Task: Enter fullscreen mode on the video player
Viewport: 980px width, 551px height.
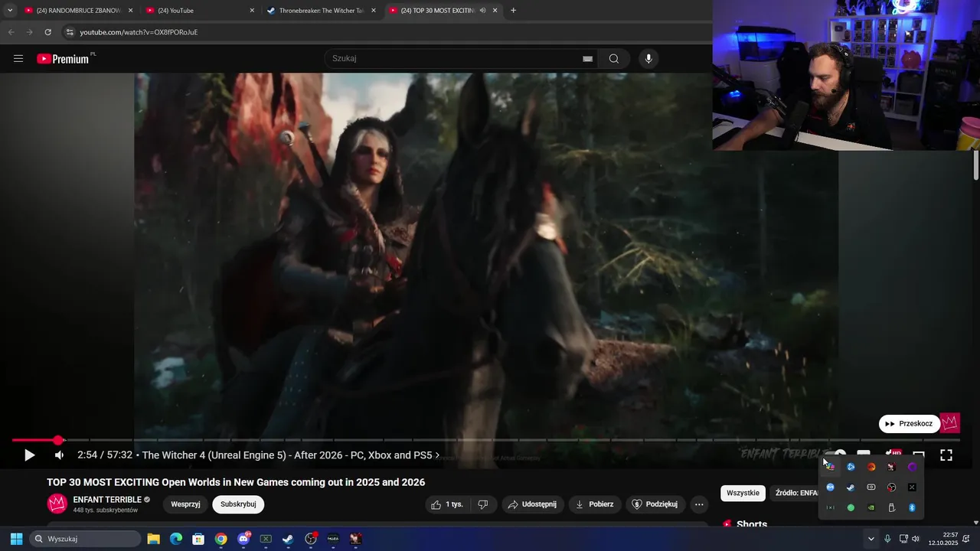Action: (946, 455)
